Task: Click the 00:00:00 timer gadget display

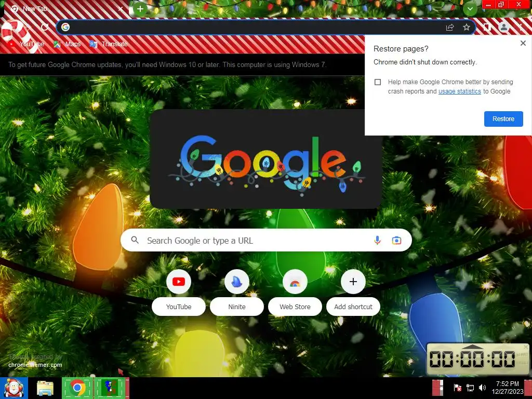Action: pyautogui.click(x=473, y=360)
